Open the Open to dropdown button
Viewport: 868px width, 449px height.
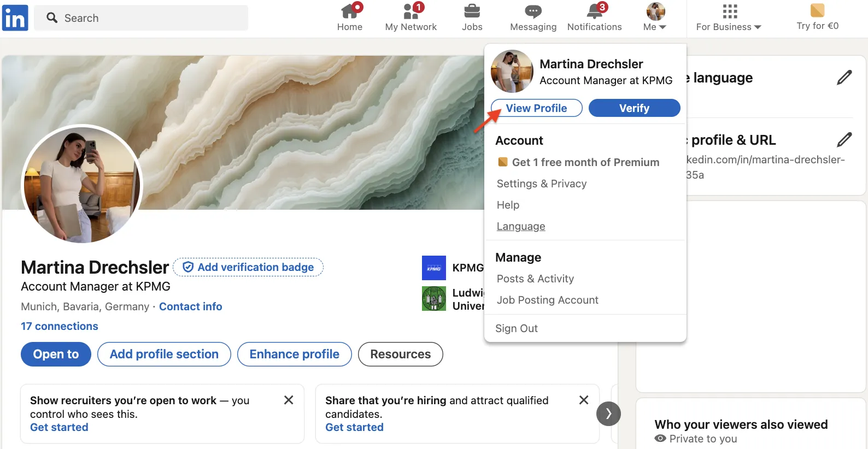[x=56, y=355]
